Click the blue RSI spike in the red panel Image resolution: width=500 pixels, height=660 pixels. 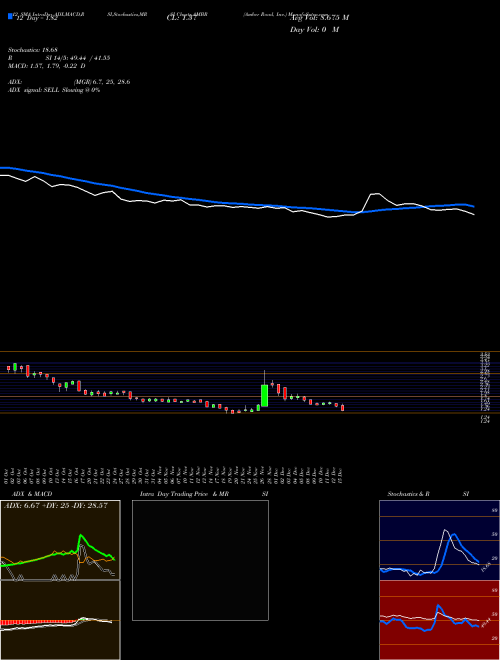point(439,606)
